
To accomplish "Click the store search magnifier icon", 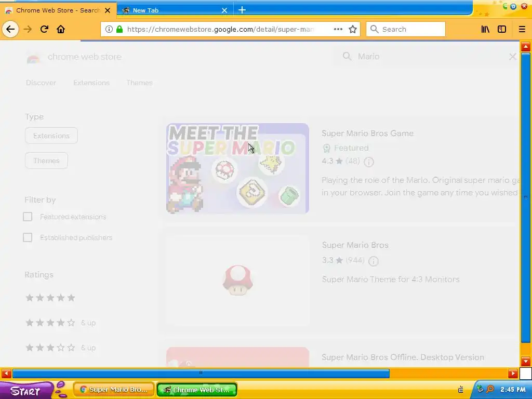I will [x=347, y=56].
